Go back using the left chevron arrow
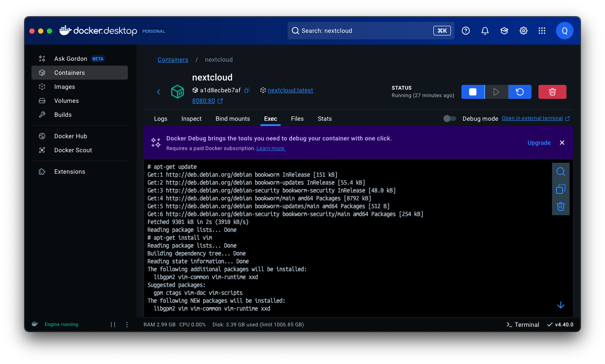Viewport: 605px width, 364px height. (158, 92)
